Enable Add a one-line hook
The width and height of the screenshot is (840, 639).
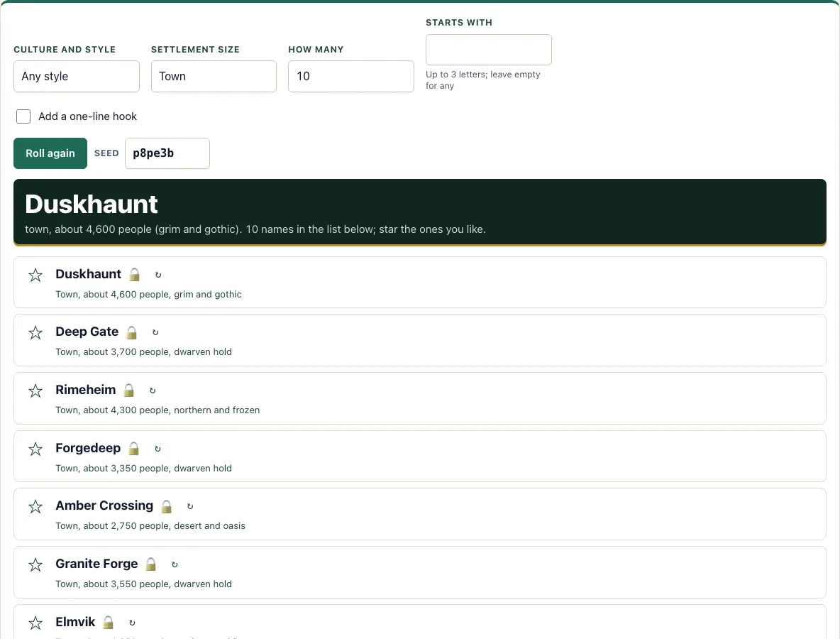[x=23, y=116]
